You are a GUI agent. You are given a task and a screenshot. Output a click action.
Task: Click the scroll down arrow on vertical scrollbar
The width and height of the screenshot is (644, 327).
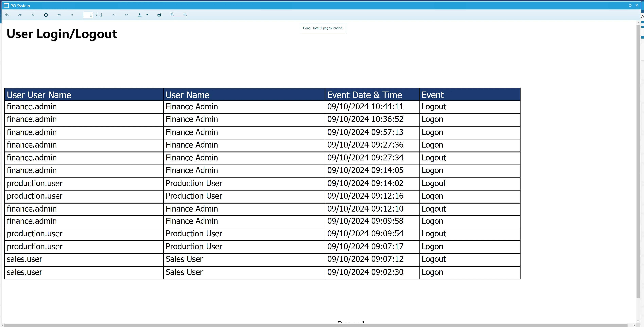pyautogui.click(x=638, y=321)
